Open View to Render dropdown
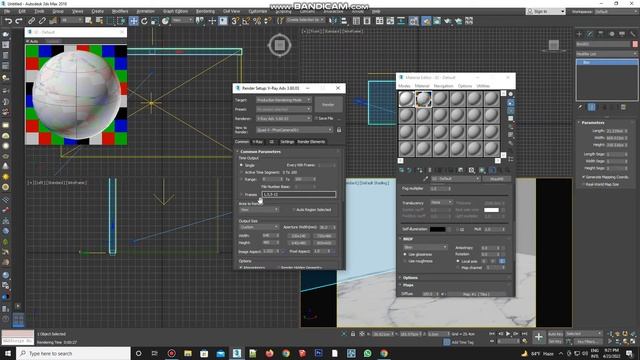This screenshot has height=360, width=640. pos(294,130)
